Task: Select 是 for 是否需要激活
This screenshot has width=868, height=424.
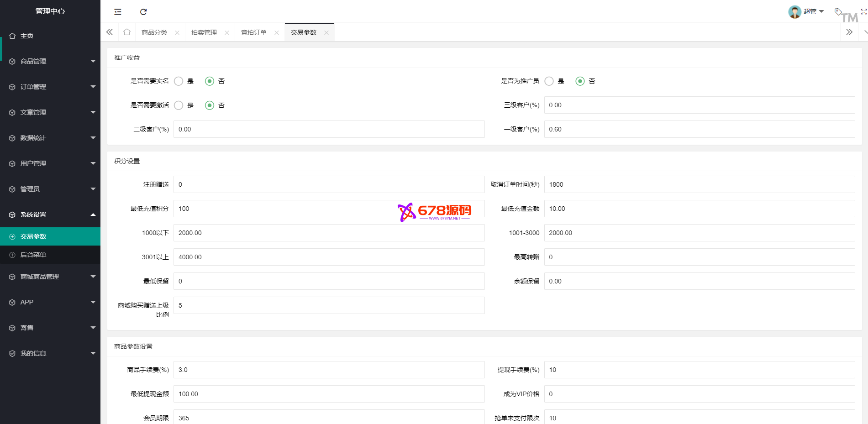Action: coord(179,105)
